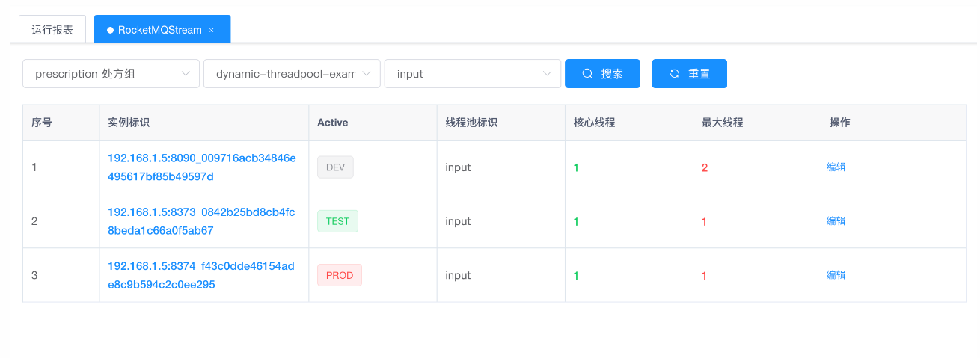Click the TEST environment tag
This screenshot has width=980, height=358.
[x=337, y=221]
